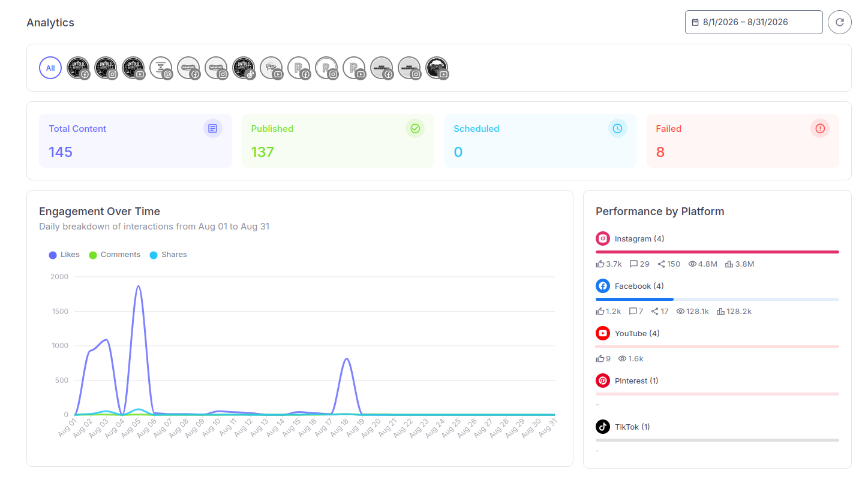Click the Aug 18 likes peak on chart
Screen dimensions: 868x477
[347, 358]
